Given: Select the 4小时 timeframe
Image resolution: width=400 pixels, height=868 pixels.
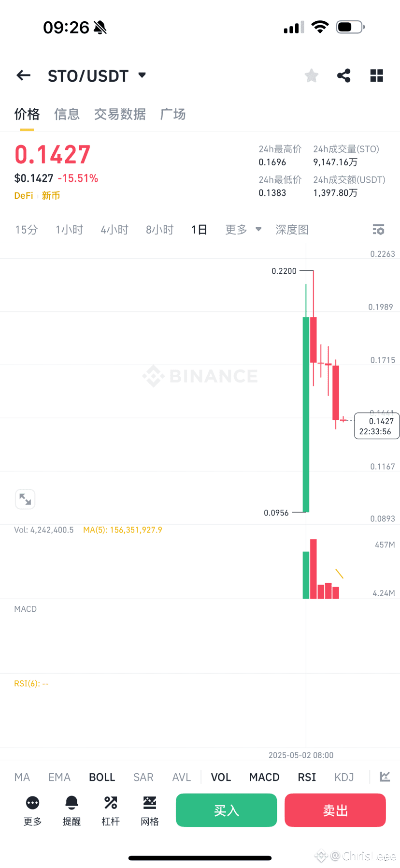Looking at the screenshot, I should (114, 230).
